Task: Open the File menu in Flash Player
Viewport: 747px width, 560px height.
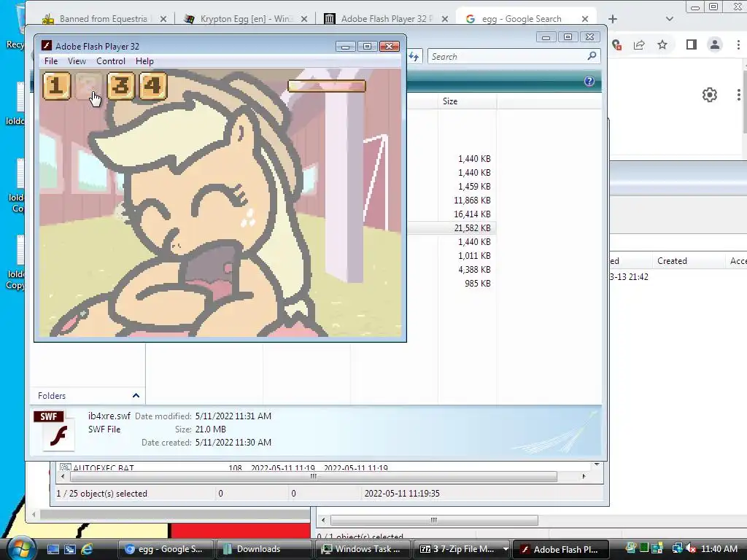Action: [51, 61]
